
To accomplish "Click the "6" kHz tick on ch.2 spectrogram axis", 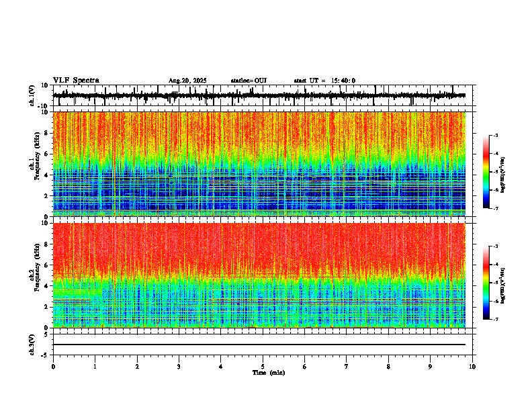I will [x=47, y=265].
